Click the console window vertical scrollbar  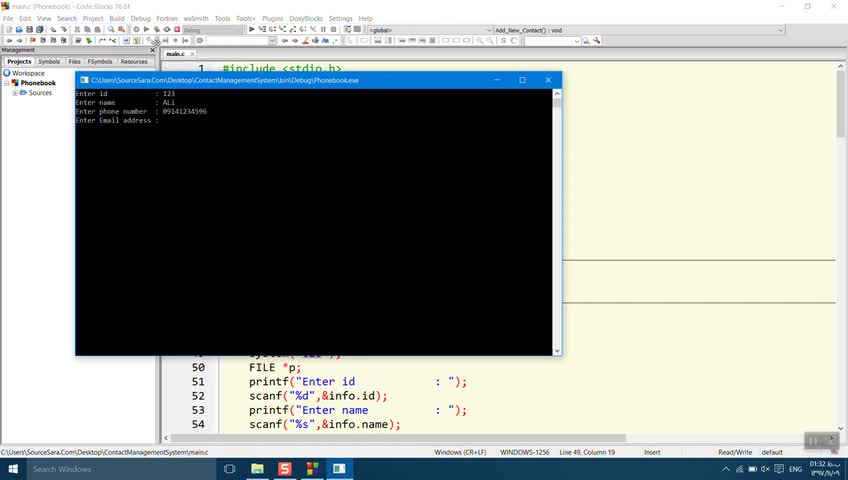(x=557, y=222)
